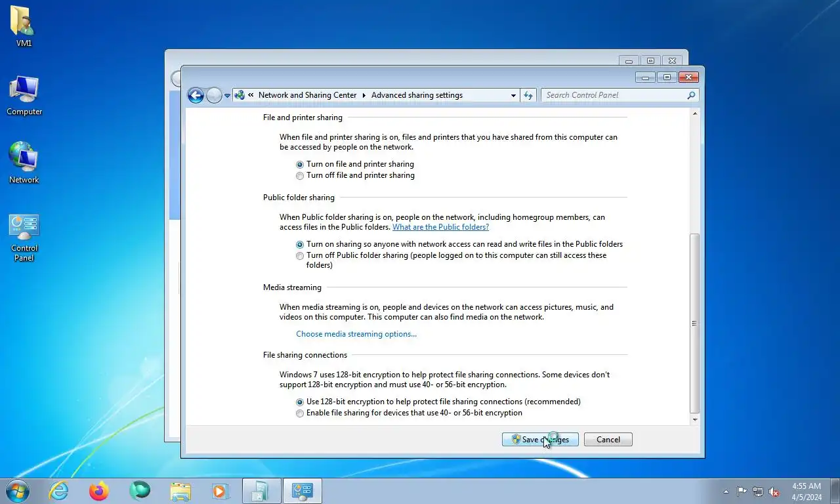Open Windows Media Player from the taskbar
This screenshot has width=840, height=504.
point(220,491)
